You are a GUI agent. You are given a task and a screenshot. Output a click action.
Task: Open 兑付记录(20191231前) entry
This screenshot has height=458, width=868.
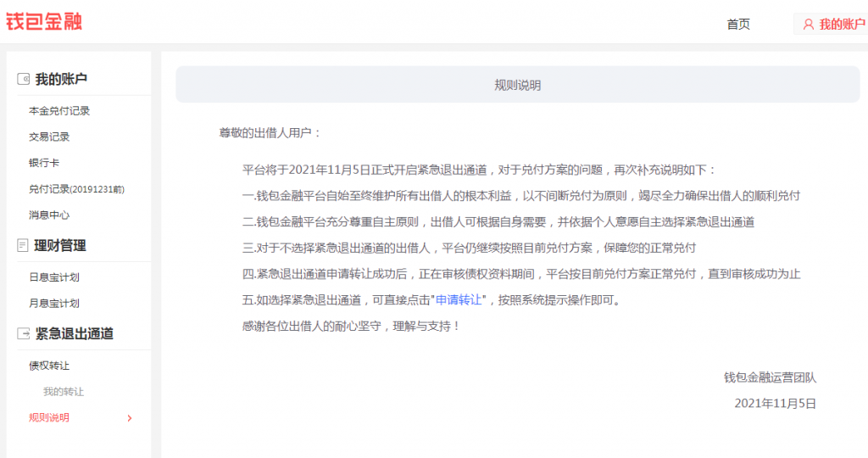82,189
